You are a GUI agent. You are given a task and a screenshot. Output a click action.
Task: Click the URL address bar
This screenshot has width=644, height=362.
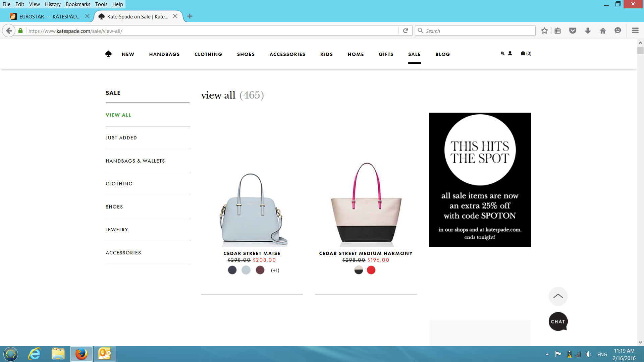(x=211, y=31)
